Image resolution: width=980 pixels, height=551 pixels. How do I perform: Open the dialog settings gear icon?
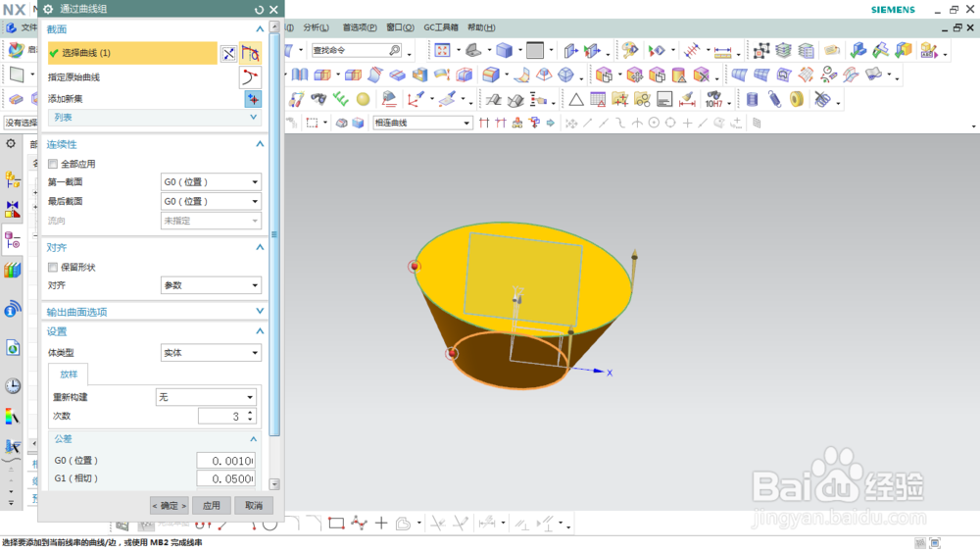tap(48, 10)
